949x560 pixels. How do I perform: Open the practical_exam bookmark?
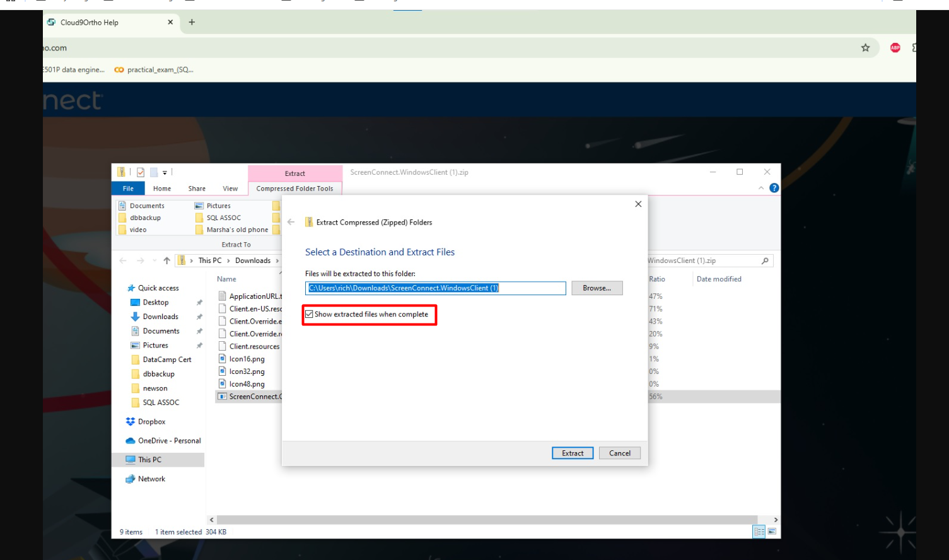point(154,70)
